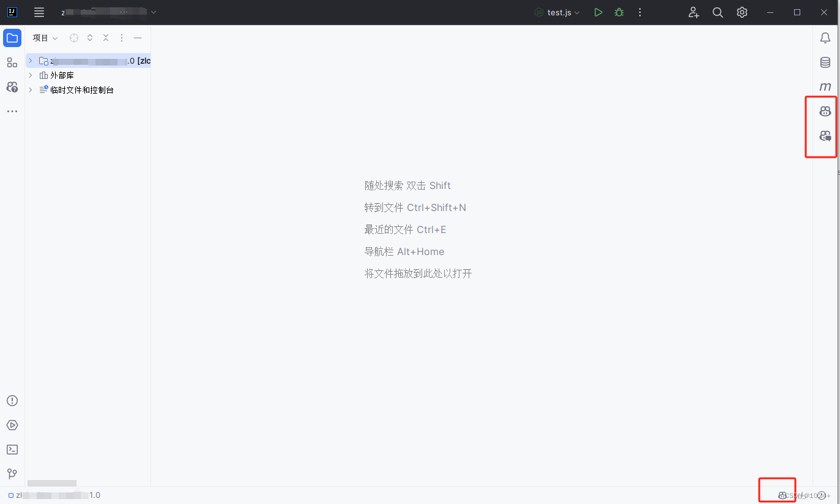Click the project tree horizontal scrollbar

[52, 483]
